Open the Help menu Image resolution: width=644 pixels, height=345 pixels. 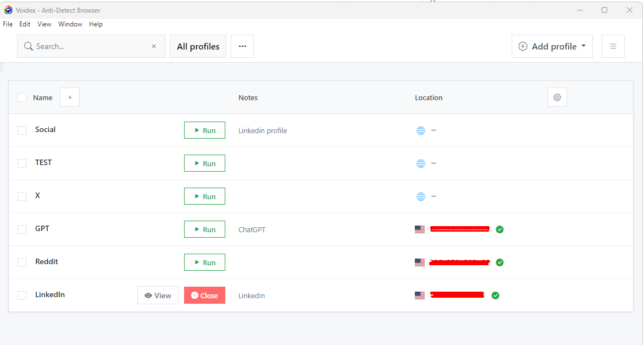96,24
